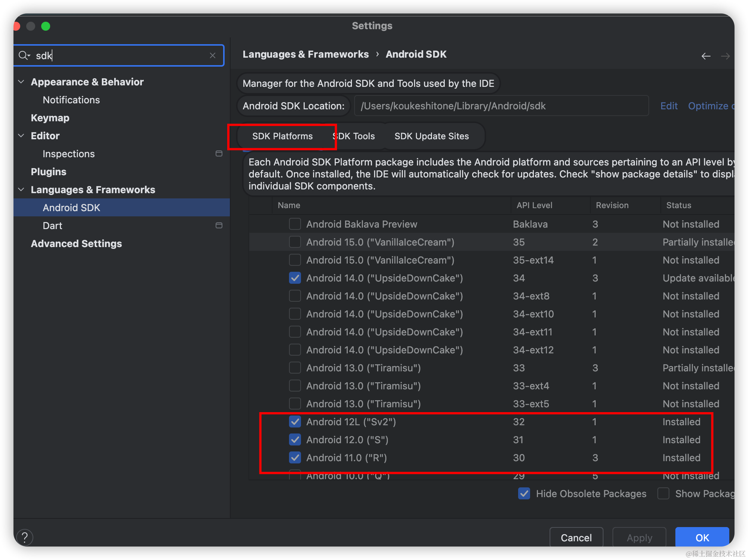Toggle Hide Obsolete Packages checkbox

click(x=524, y=494)
